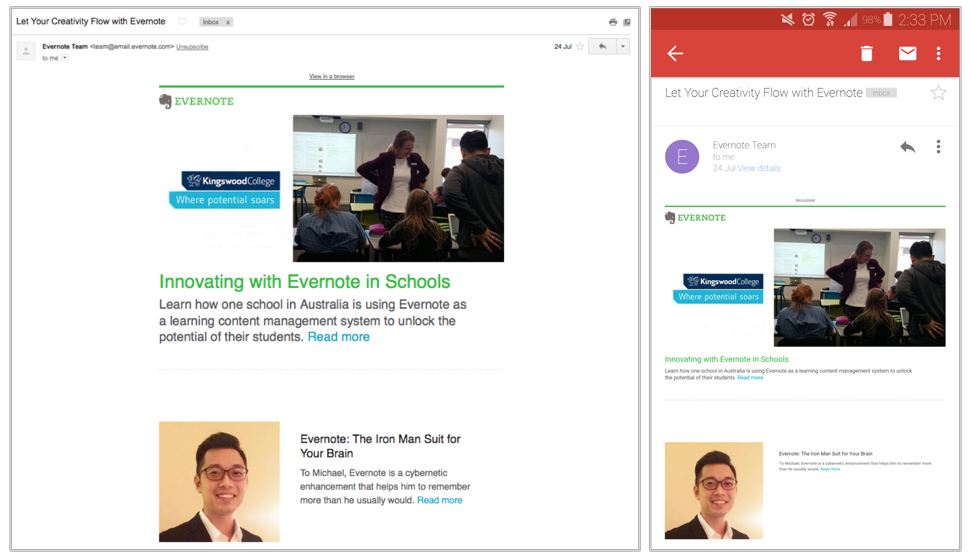Open message options menu beside mobile reply
971x560 pixels.
tap(938, 147)
